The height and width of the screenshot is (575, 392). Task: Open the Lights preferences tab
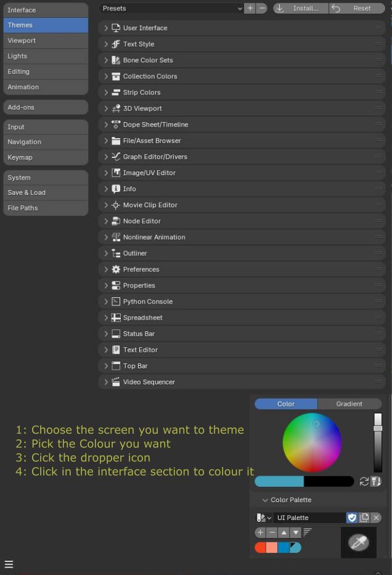[x=46, y=56]
